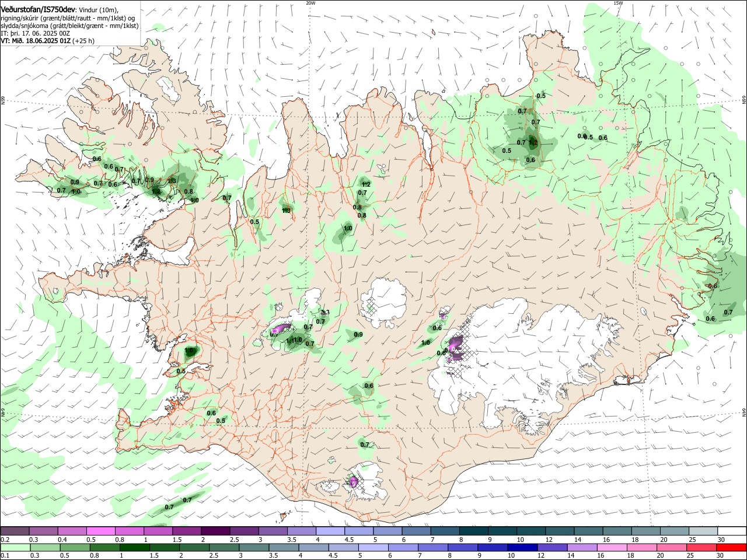Click the 'IT: þri. 17. 06. 2025 00Z' line
Screen dimensions: 747x560
36,33
